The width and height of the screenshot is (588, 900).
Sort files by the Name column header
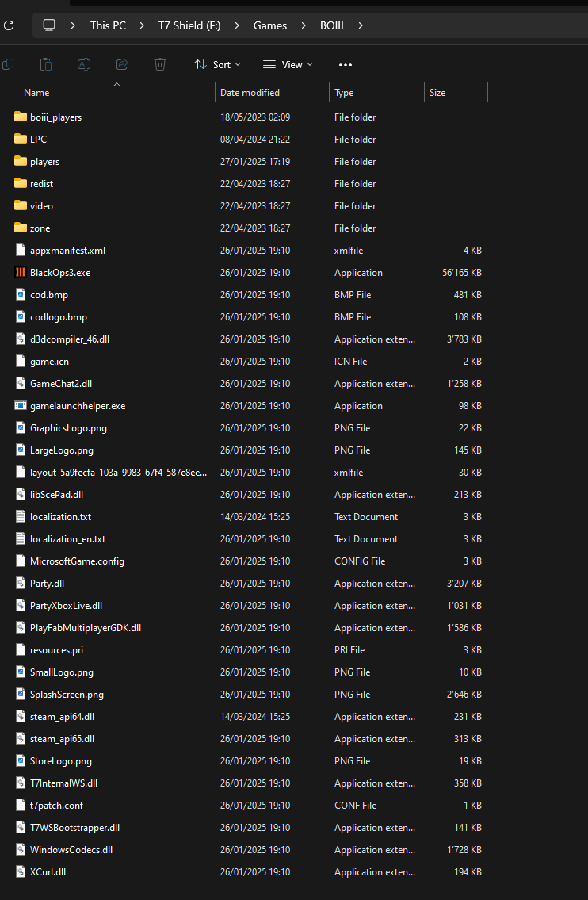(x=36, y=93)
